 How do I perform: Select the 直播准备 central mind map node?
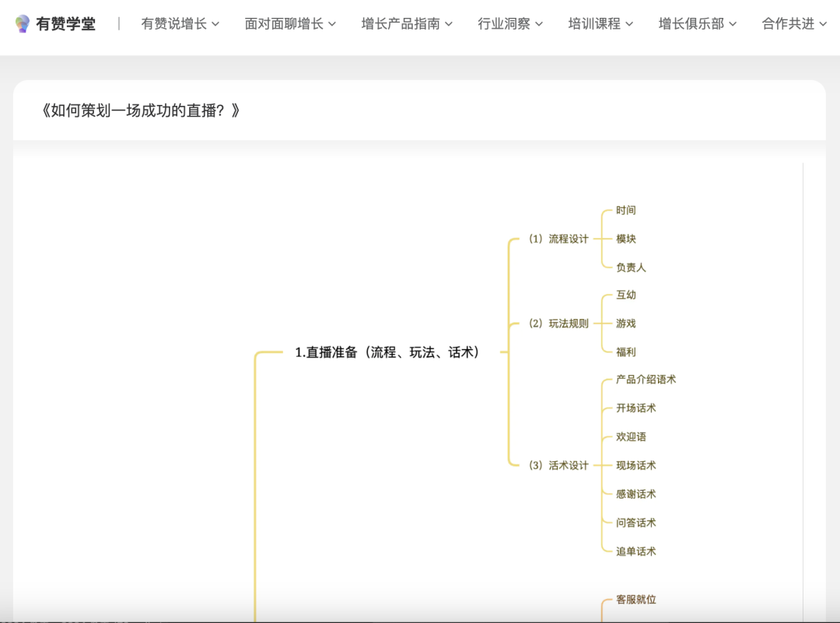[386, 352]
